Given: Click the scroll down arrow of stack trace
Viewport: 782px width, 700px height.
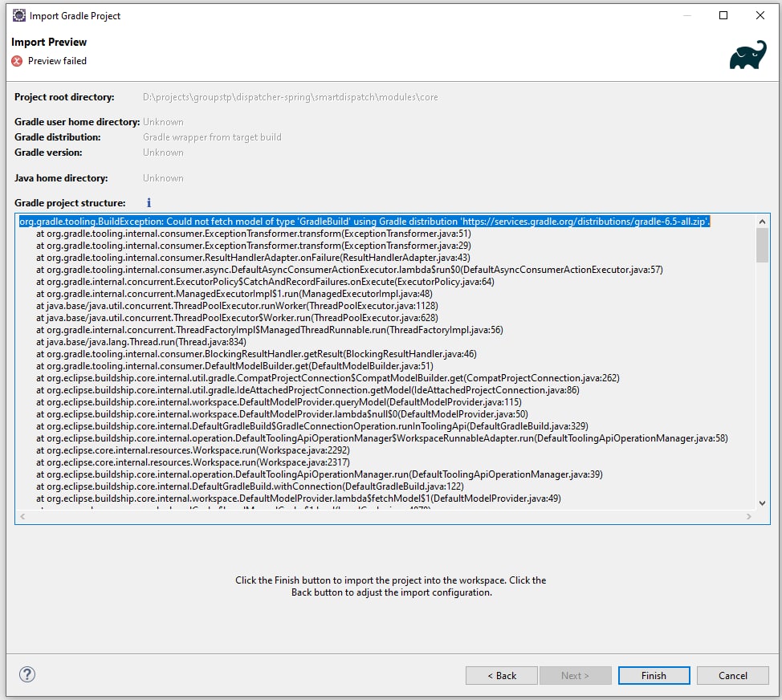Looking at the screenshot, I should (x=762, y=503).
